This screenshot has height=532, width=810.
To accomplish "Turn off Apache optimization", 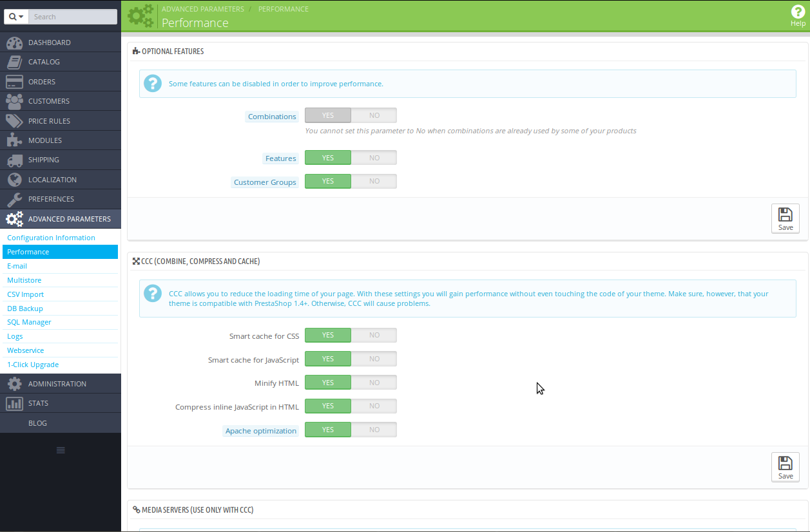I will 374,430.
